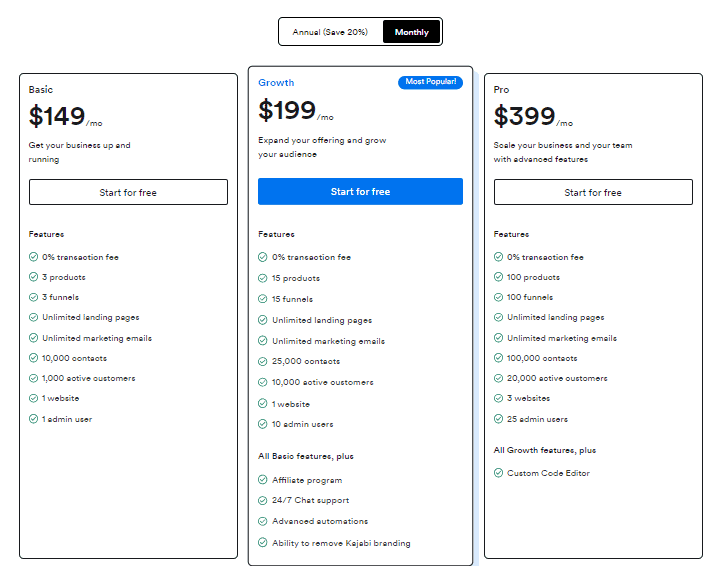The width and height of the screenshot is (720, 566).
Task: Click check icon next to 100 funnels
Action: [498, 297]
